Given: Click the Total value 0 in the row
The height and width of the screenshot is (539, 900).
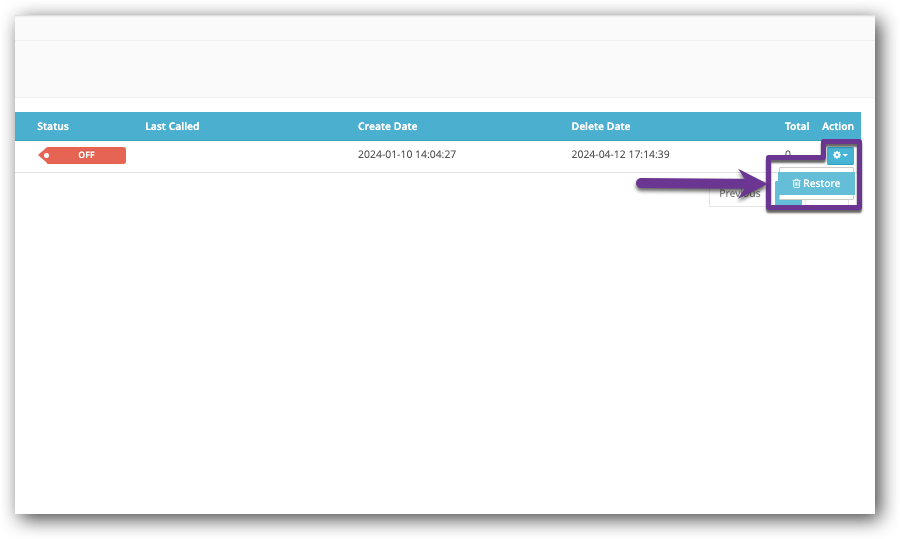Looking at the screenshot, I should pos(787,154).
